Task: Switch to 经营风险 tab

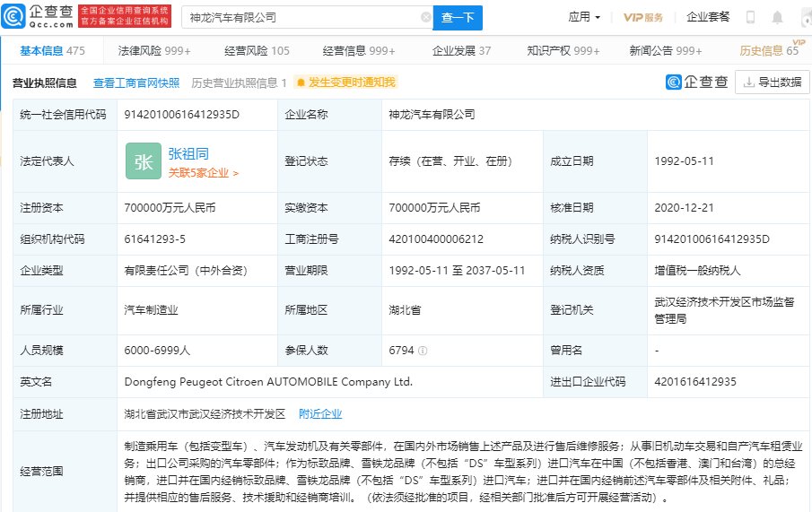Action: pyautogui.click(x=257, y=51)
